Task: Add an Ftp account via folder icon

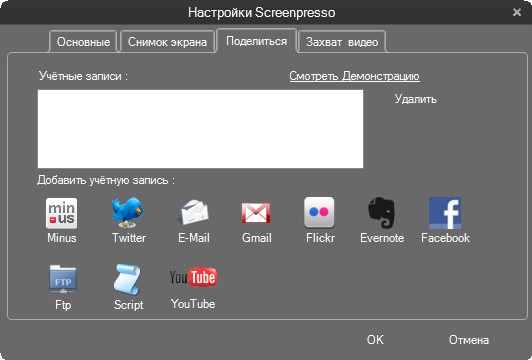Action: click(x=63, y=279)
